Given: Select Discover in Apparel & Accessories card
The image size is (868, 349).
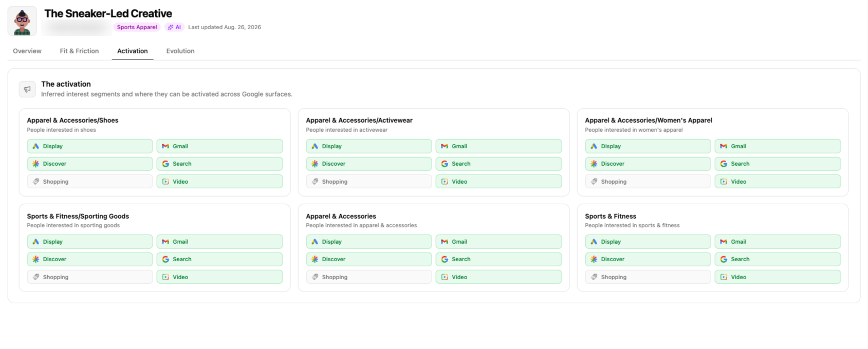Looking at the screenshot, I should [369, 259].
